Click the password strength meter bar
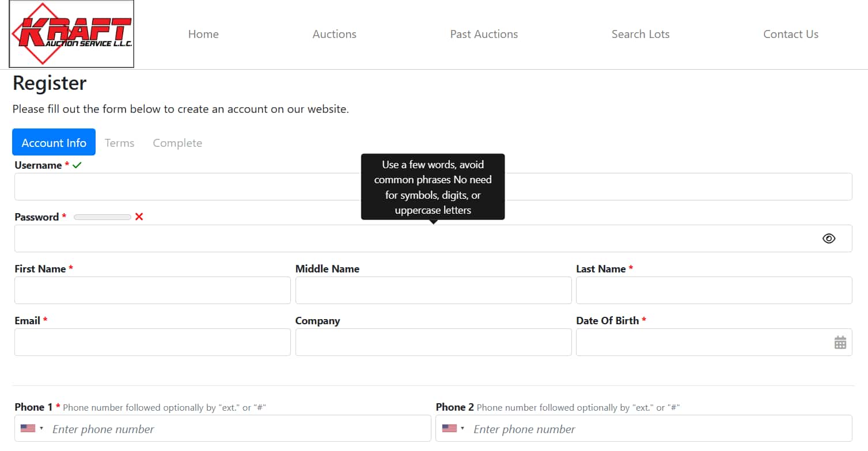 click(103, 217)
